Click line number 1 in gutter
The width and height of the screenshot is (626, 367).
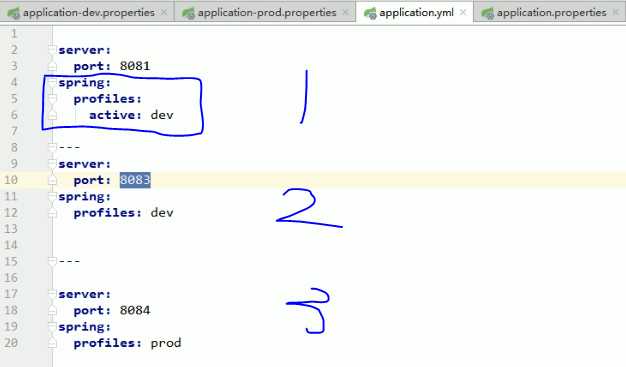(14, 34)
